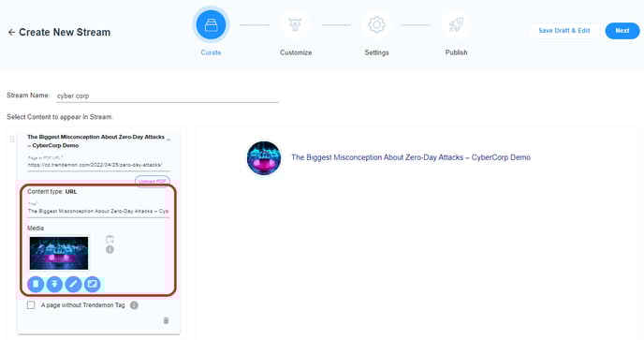Click the Page or PDF URL field

click(x=98, y=165)
